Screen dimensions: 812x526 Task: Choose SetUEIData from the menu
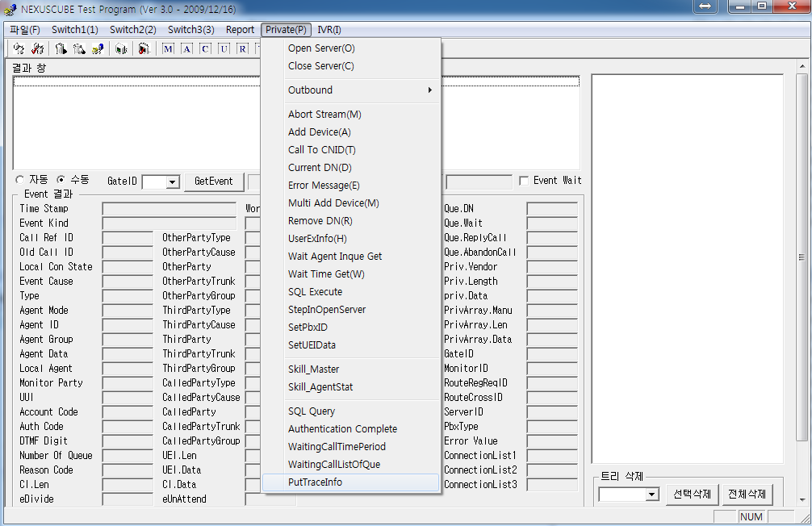(x=352, y=344)
